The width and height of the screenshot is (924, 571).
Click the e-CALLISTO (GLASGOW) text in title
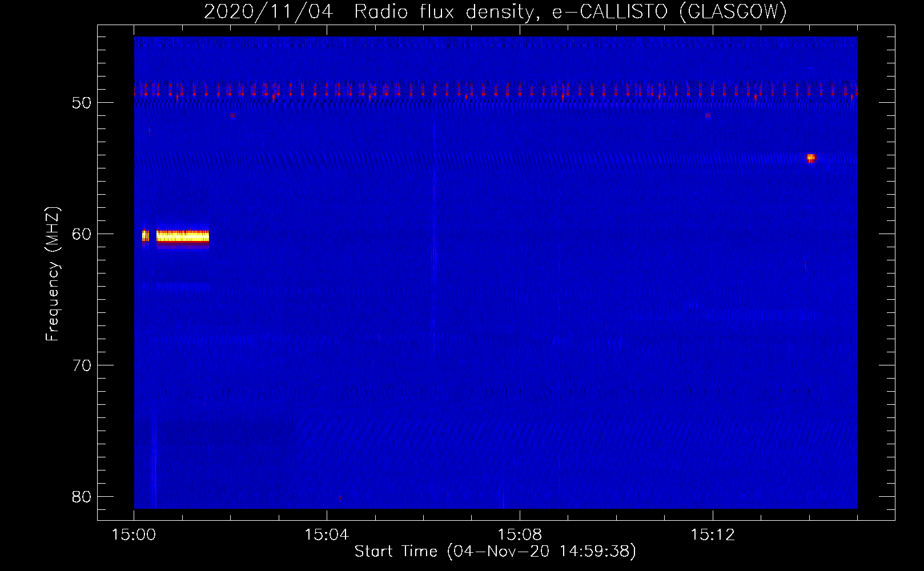point(669,11)
